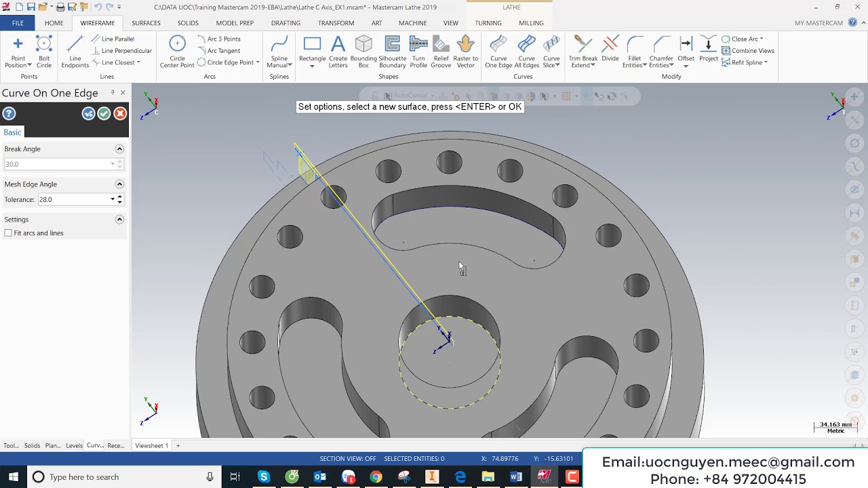Open the MILLING ribbon tab

click(531, 23)
